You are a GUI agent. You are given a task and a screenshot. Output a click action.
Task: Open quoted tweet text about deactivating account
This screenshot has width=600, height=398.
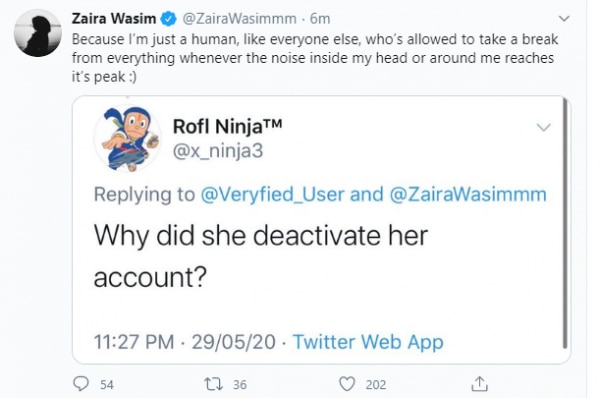pyautogui.click(x=261, y=256)
